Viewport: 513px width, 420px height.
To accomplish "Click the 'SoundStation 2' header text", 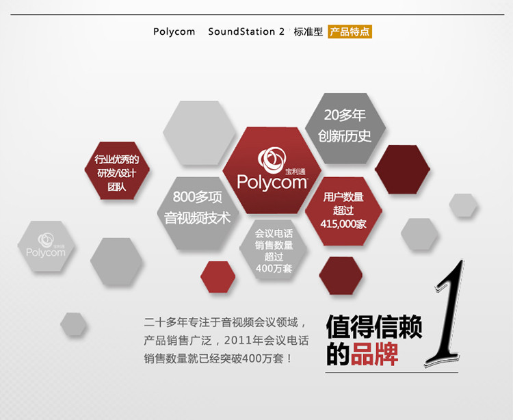I will (246, 32).
